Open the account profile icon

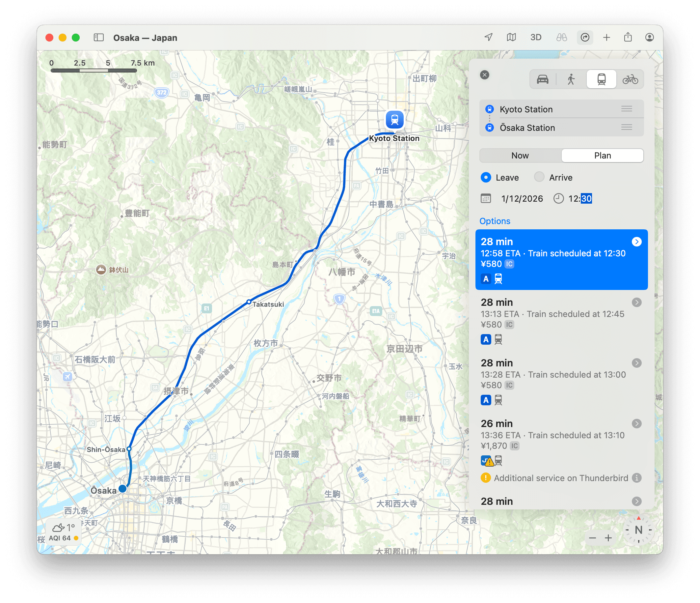pos(649,37)
